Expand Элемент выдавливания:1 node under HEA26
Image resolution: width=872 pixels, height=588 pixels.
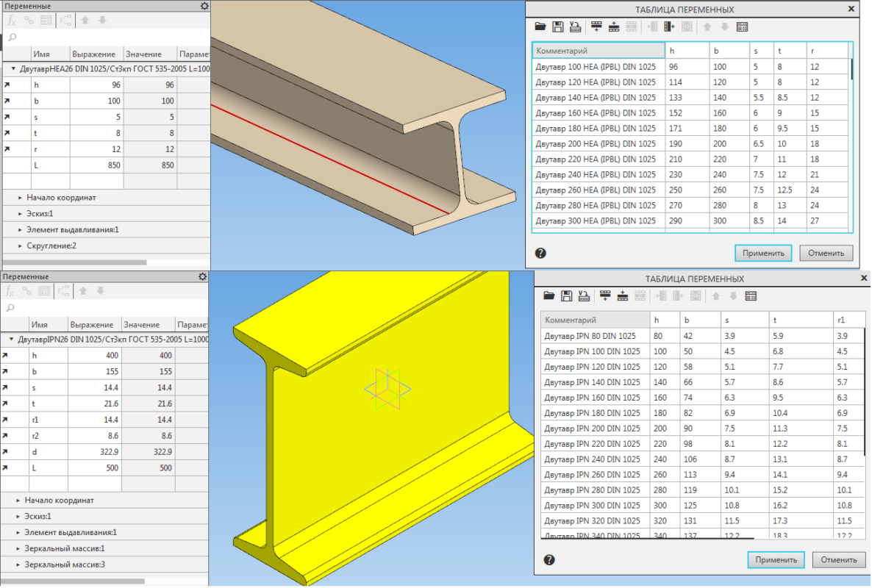[20, 230]
